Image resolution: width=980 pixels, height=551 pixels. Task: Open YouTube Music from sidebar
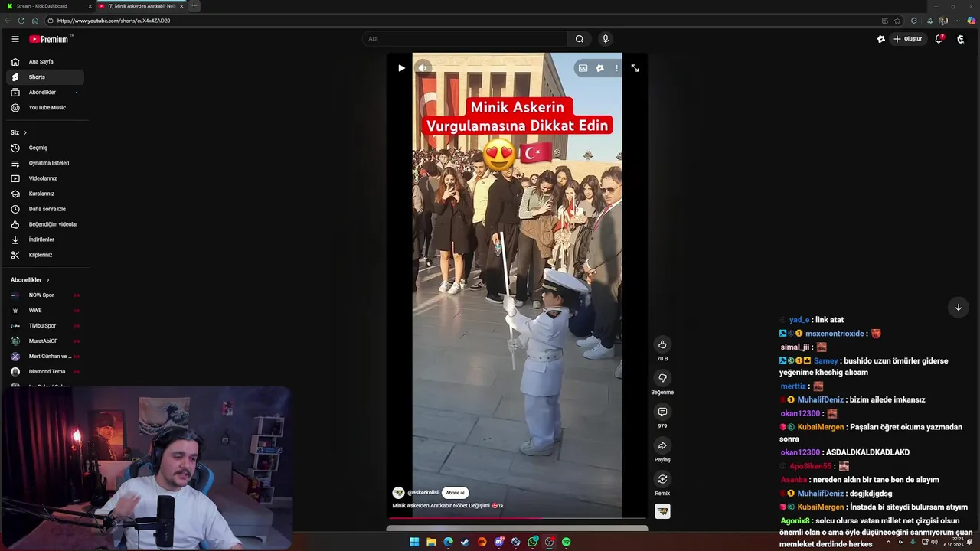(x=44, y=108)
